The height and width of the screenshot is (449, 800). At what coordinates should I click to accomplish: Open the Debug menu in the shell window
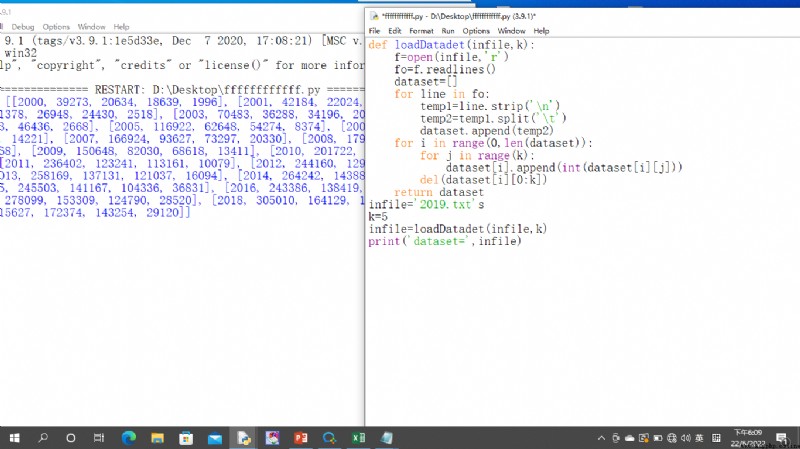click(23, 27)
